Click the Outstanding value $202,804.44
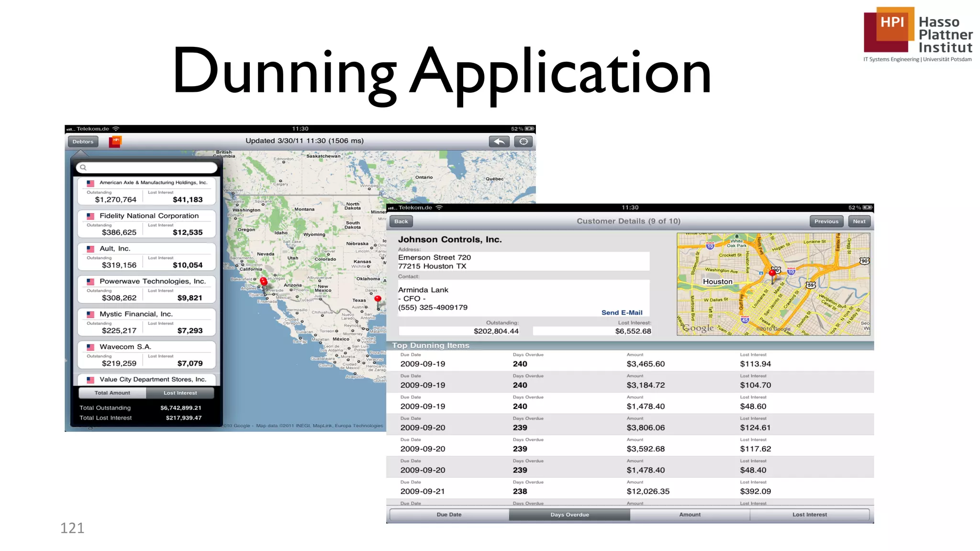 [x=496, y=331]
